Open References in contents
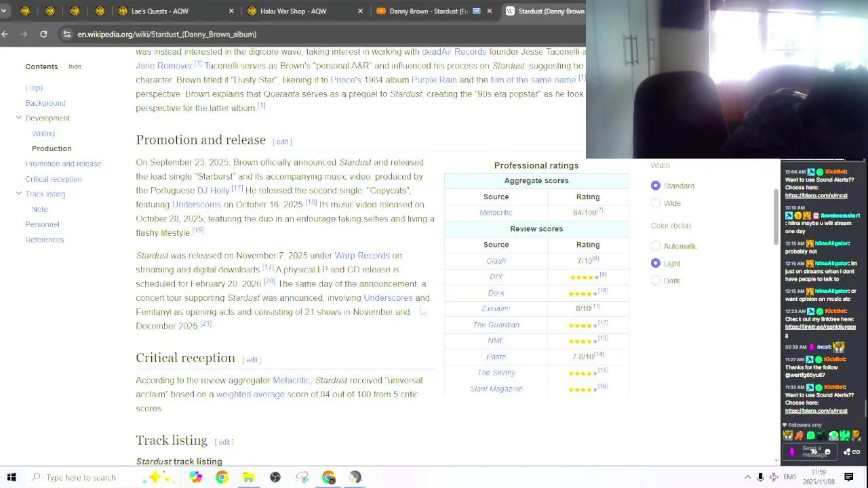Viewport: 868px width, 488px height. tap(44, 240)
